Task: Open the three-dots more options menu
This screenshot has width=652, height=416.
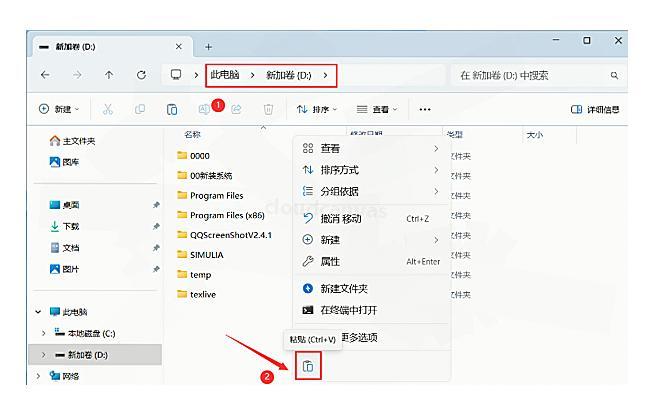Action: [x=425, y=109]
